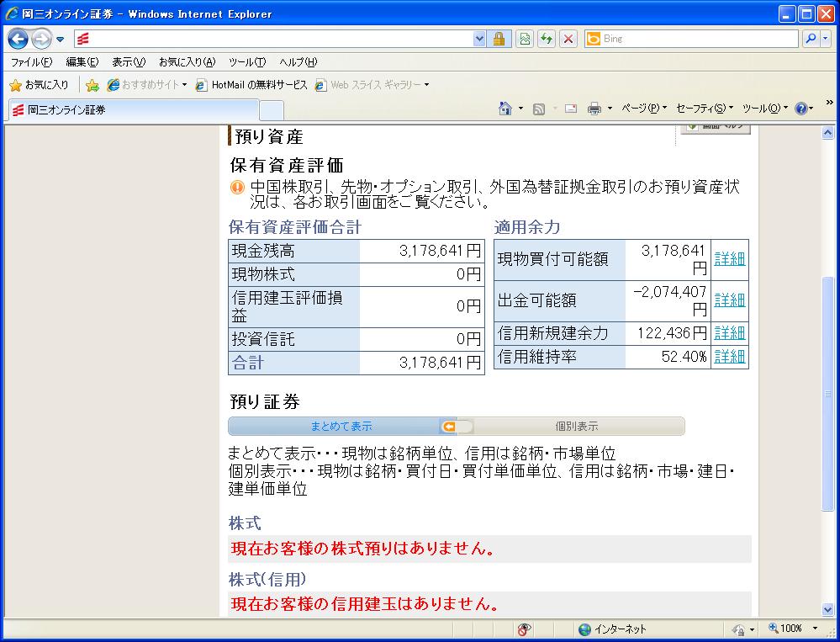Toggle the orange display mode switch
Screen dimensions: 840x642
(x=457, y=427)
